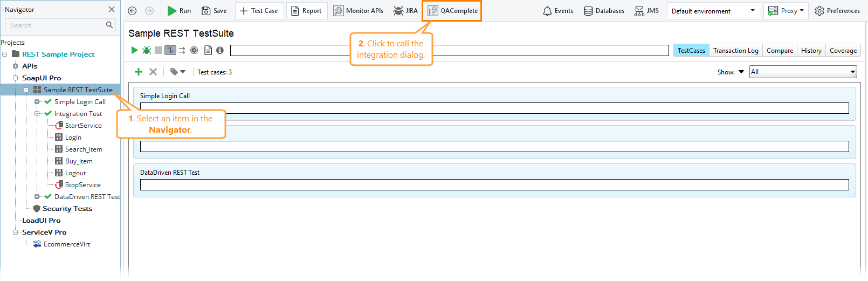This screenshot has width=868, height=281.
Task: Select the Search_Item test step
Action: [84, 149]
